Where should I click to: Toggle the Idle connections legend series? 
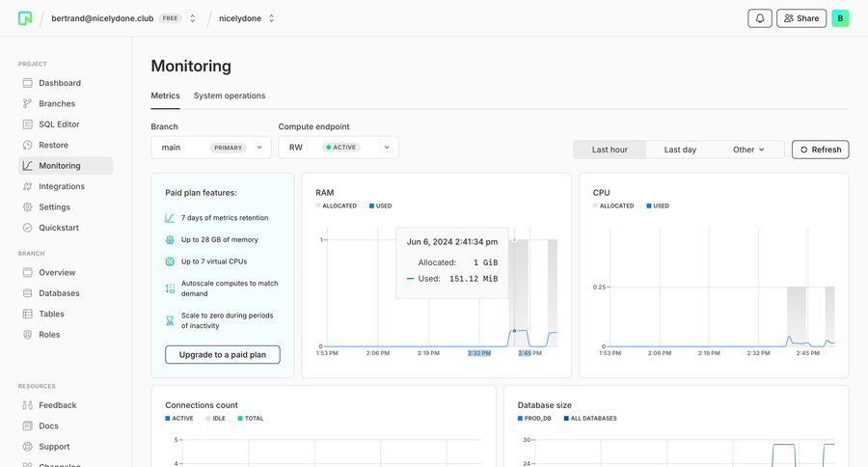click(x=216, y=419)
